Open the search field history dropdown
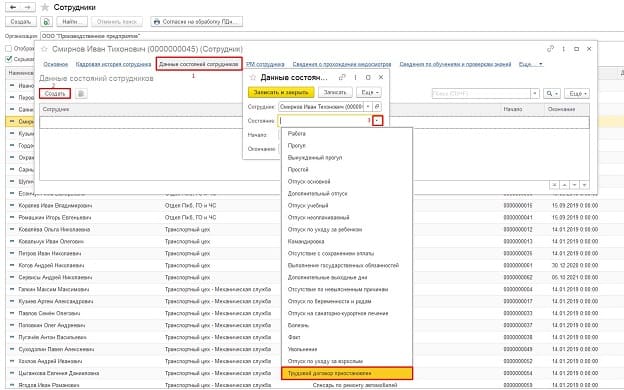Screen dimensions: 624x390 535,94
